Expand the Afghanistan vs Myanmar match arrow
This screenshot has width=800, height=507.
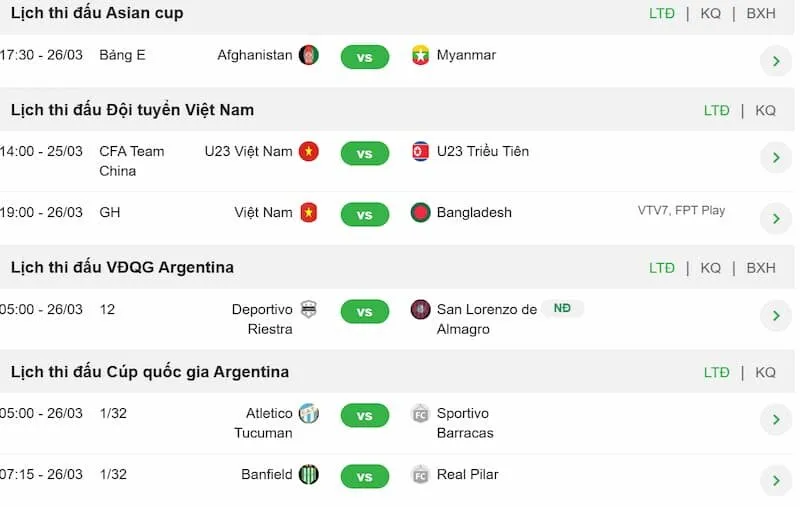click(x=776, y=61)
